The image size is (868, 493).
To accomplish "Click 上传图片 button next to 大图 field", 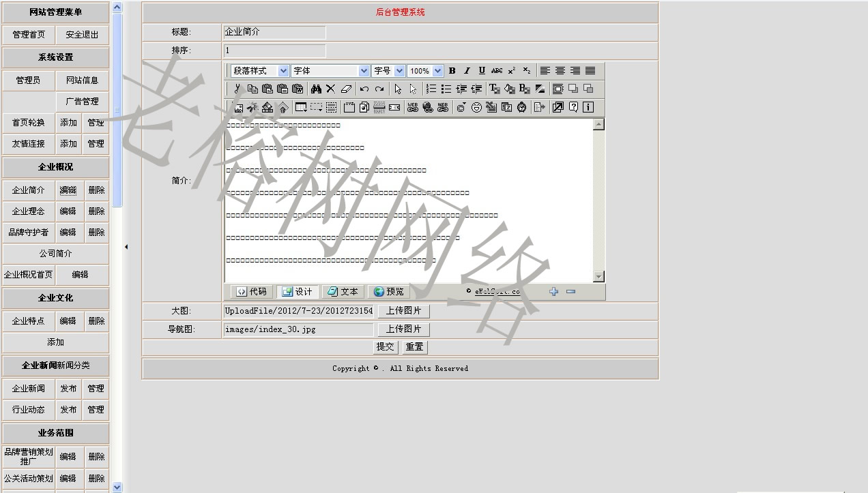I will coord(403,311).
